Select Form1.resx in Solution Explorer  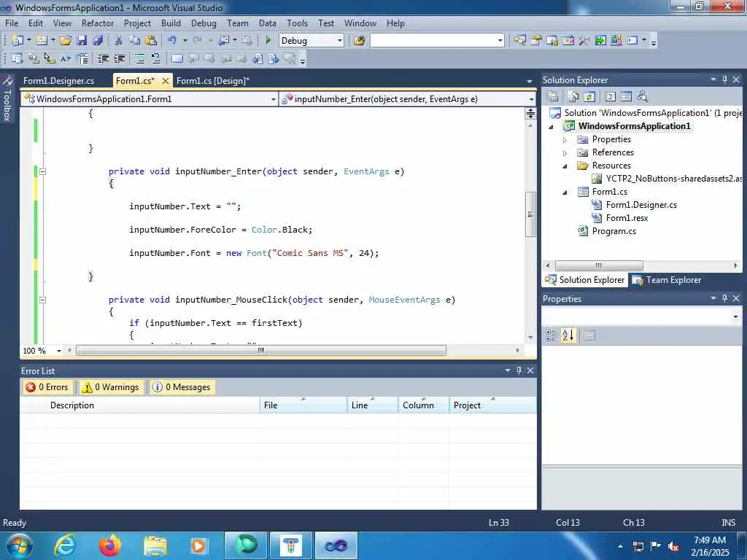tap(627, 218)
